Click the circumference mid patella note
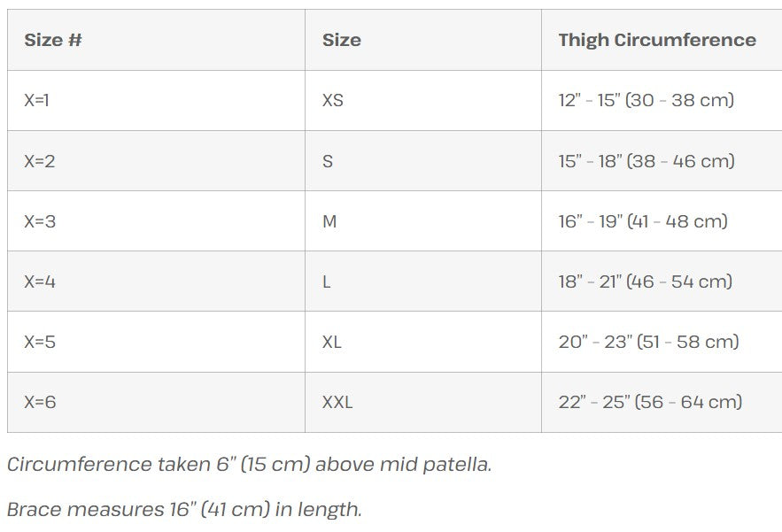782x532 pixels. (249, 464)
